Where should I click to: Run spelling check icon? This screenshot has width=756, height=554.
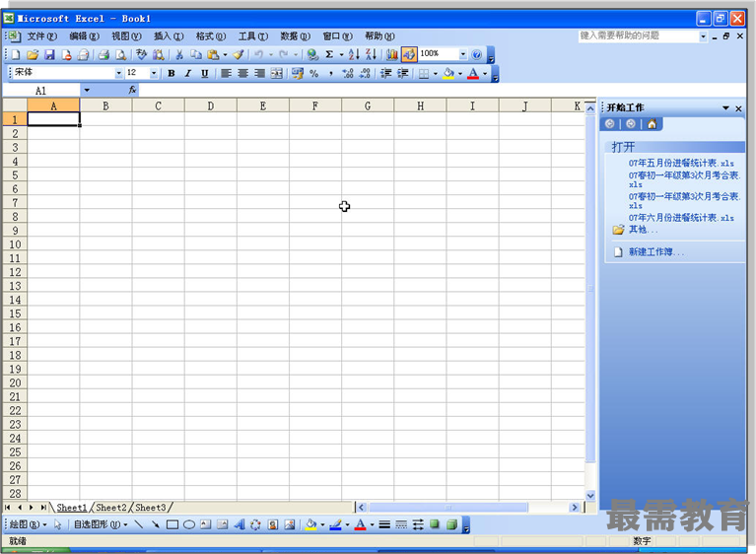click(x=141, y=55)
